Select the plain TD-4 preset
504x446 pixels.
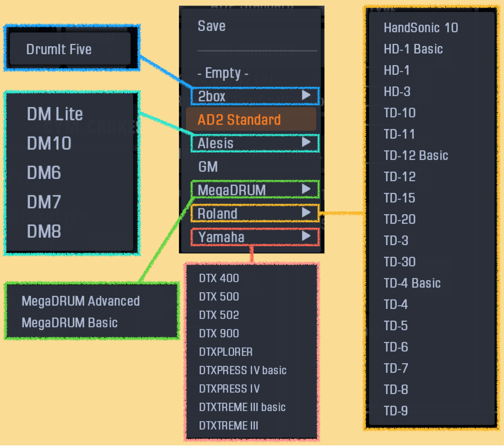396,304
